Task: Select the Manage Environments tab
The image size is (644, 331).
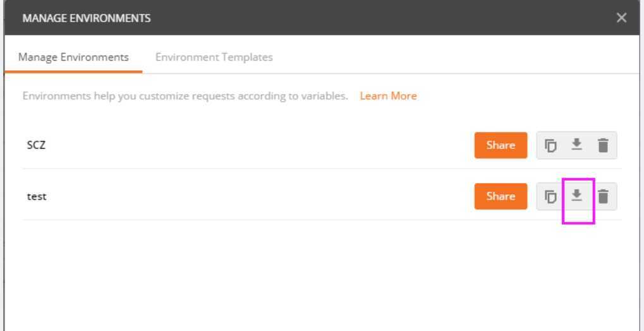Action: click(73, 57)
